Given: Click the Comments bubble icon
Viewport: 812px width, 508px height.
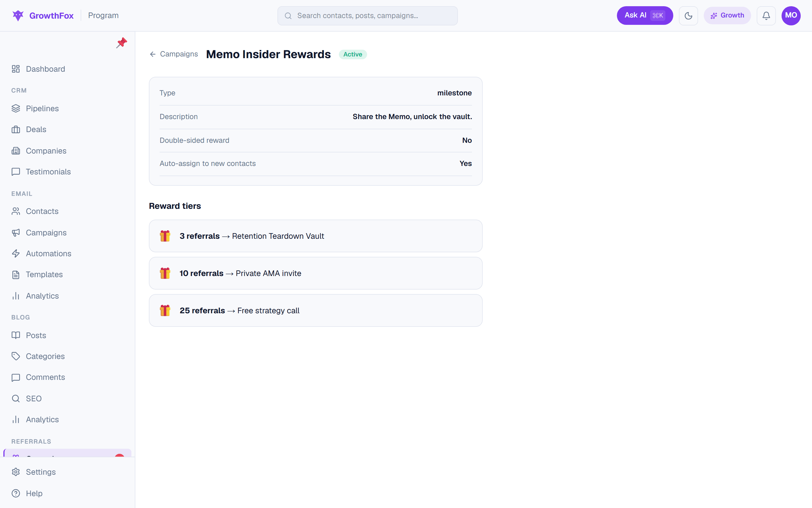Looking at the screenshot, I should pos(16,377).
